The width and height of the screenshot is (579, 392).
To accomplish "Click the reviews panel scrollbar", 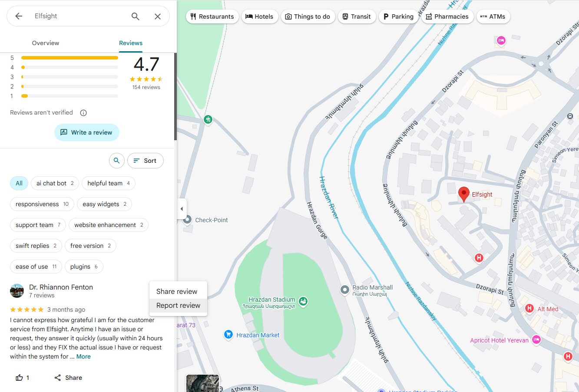I will click(x=175, y=96).
